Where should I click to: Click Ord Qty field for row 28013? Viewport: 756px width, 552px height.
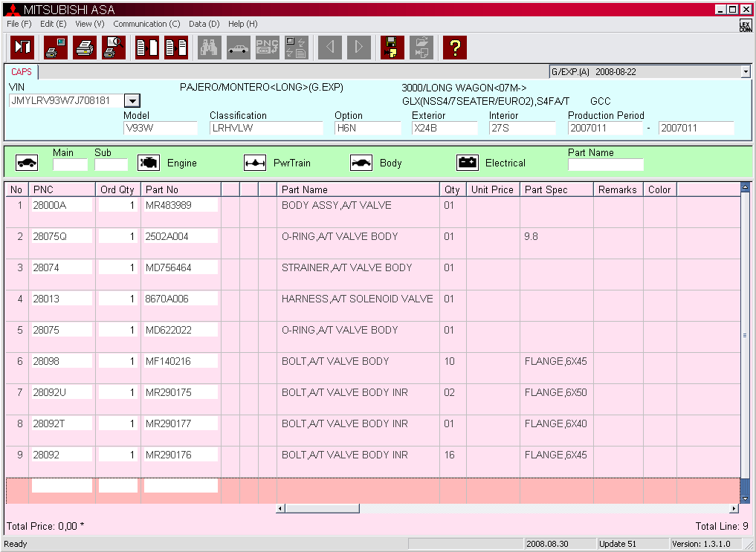tap(118, 299)
